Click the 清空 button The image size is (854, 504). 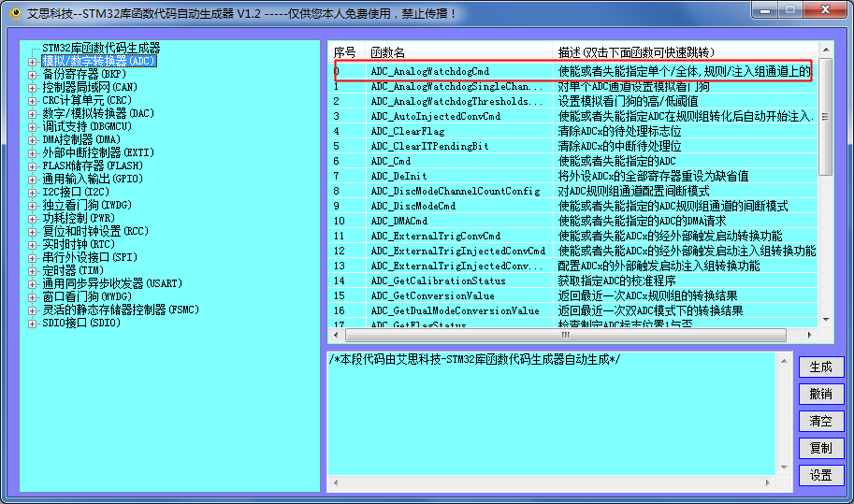point(820,422)
